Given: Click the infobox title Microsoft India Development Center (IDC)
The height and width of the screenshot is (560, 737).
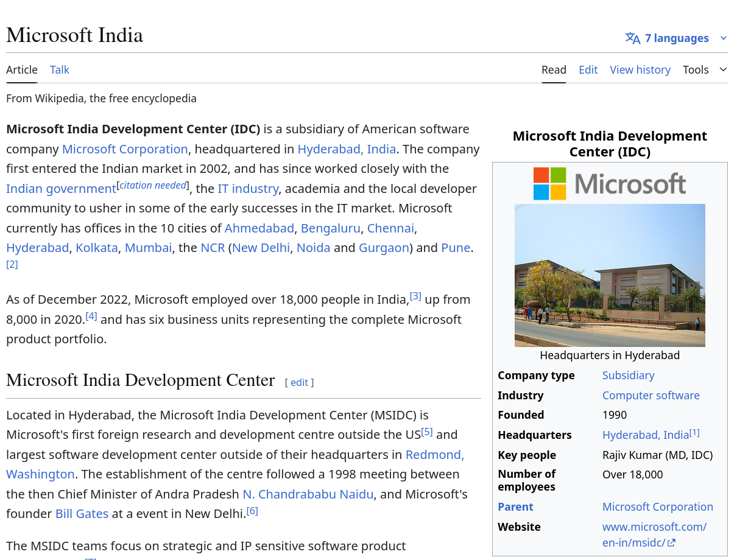Looking at the screenshot, I should (610, 144).
